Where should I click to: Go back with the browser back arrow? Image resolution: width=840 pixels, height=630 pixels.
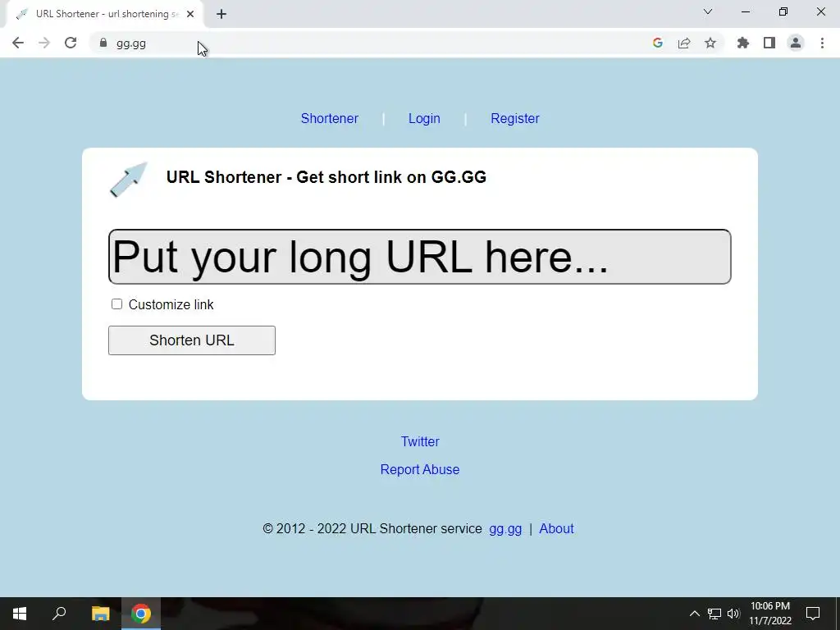[x=18, y=43]
